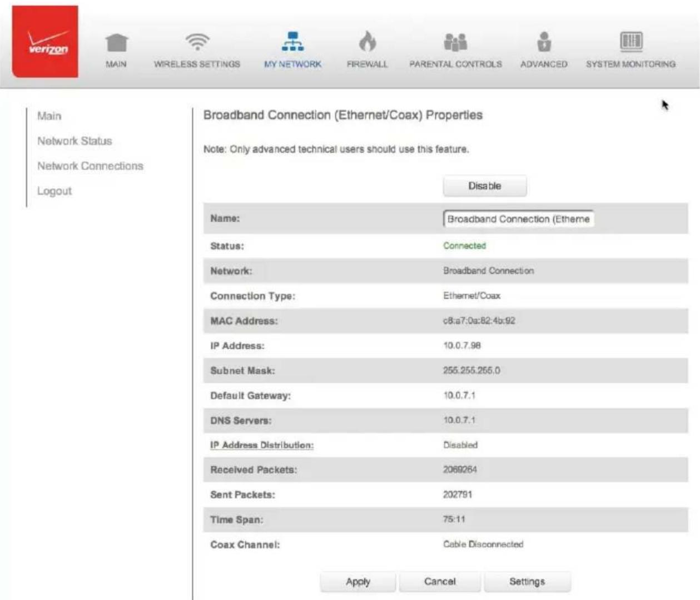Go to PARENTAL CONTROLS label
The height and width of the screenshot is (600, 700).
point(455,65)
